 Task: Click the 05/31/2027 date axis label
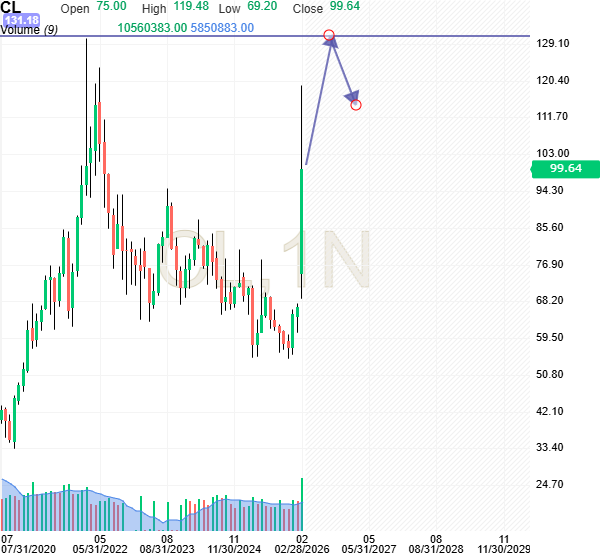(369, 550)
